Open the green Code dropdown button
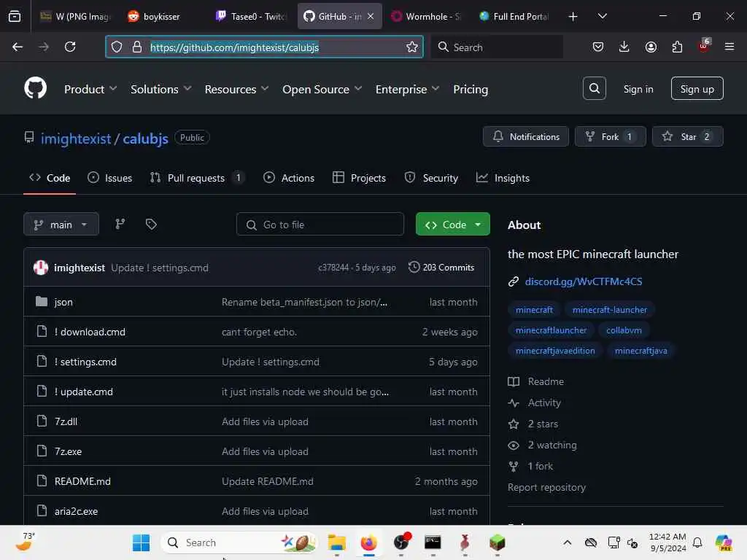Image resolution: width=747 pixels, height=560 pixels. pyautogui.click(x=452, y=224)
